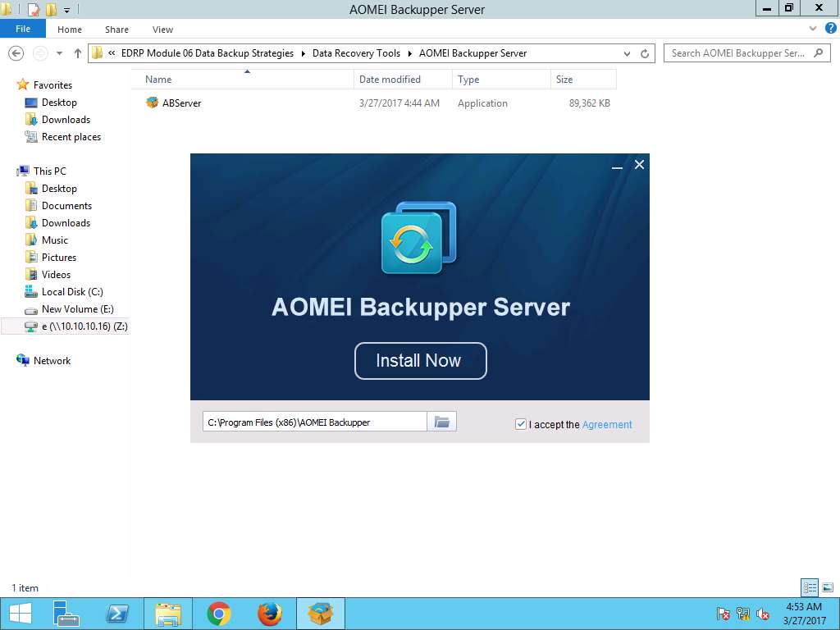Select Network in navigation pane

[x=52, y=361]
